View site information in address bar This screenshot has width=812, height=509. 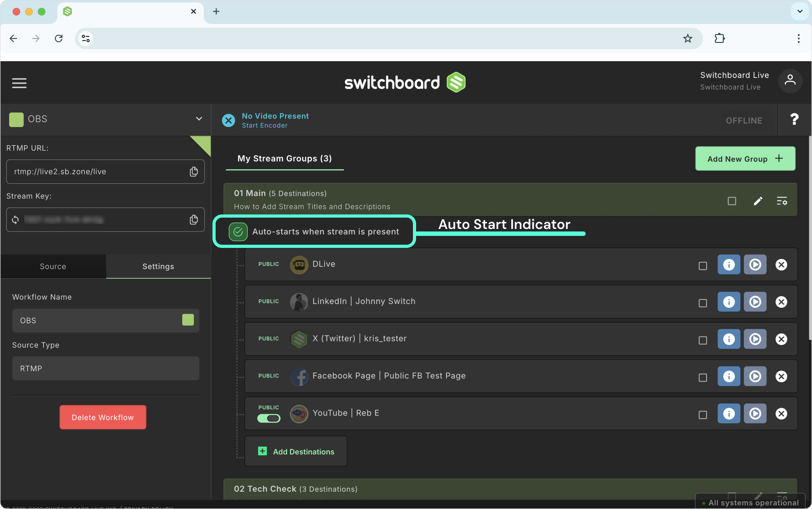(x=86, y=38)
